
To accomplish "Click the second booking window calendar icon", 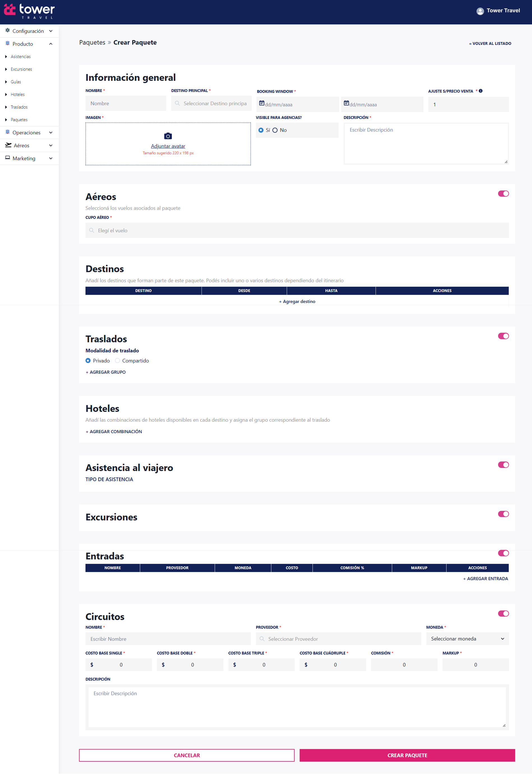I will (346, 104).
